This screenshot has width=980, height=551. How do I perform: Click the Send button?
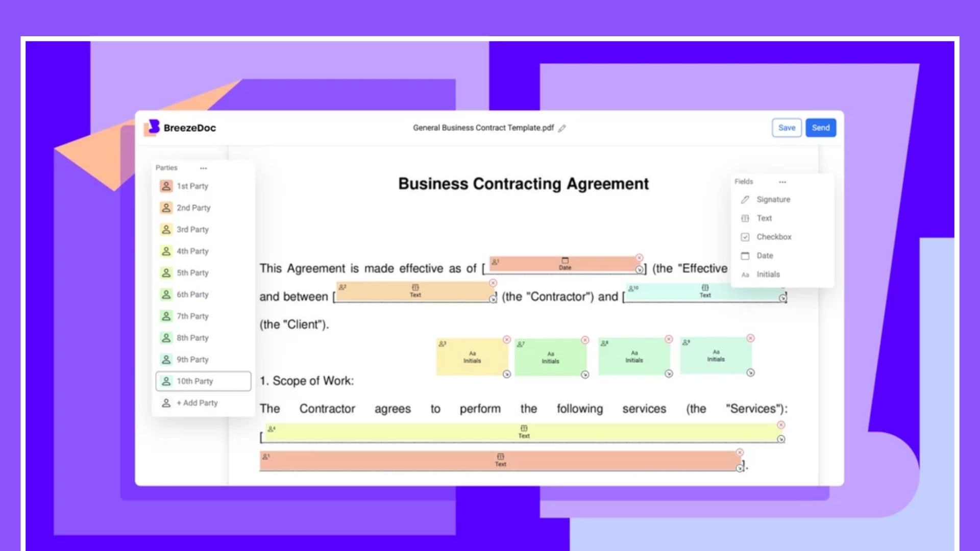point(820,127)
